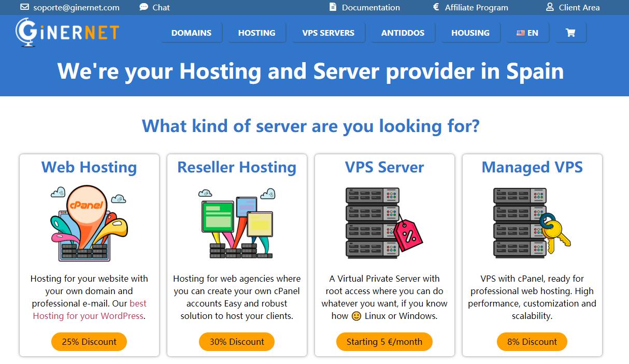Open the VPS Servers menu

328,33
